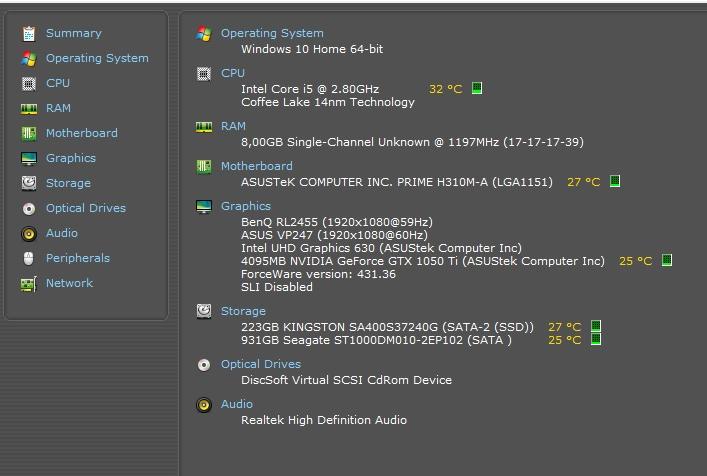707x476 pixels.
Task: Select Graphics in the left navigation
Action: 70,158
